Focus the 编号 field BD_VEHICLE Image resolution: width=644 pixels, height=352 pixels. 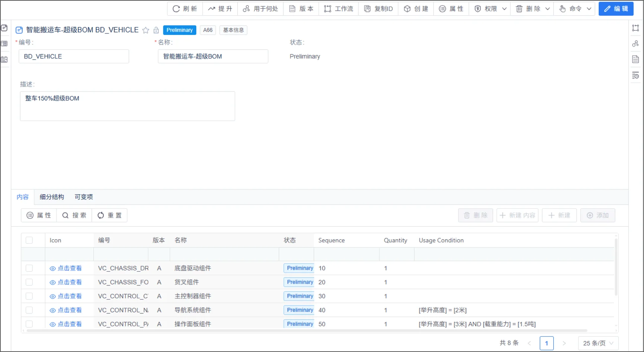74,57
